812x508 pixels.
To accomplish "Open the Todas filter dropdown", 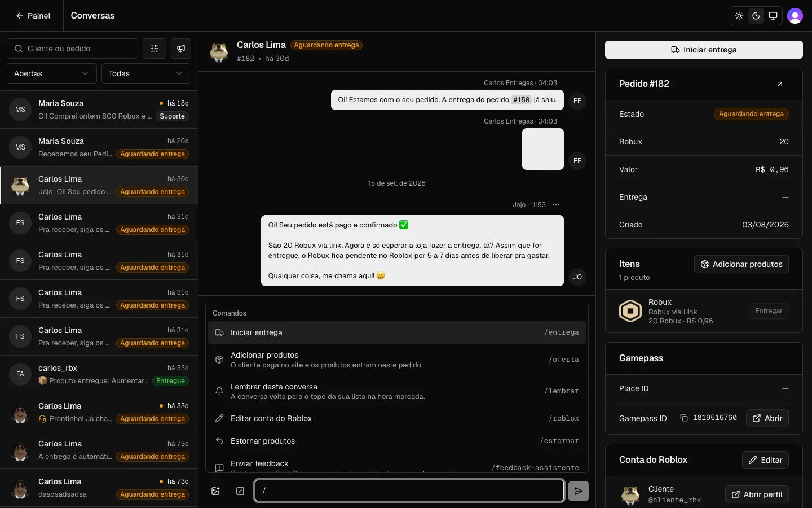I will tap(146, 73).
